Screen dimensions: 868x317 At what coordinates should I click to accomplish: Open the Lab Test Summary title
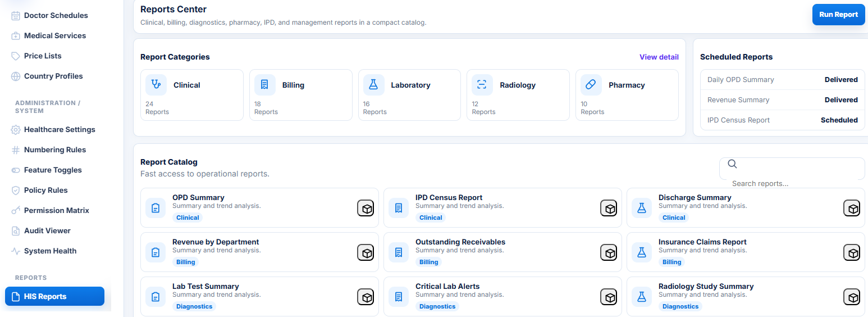pos(205,286)
